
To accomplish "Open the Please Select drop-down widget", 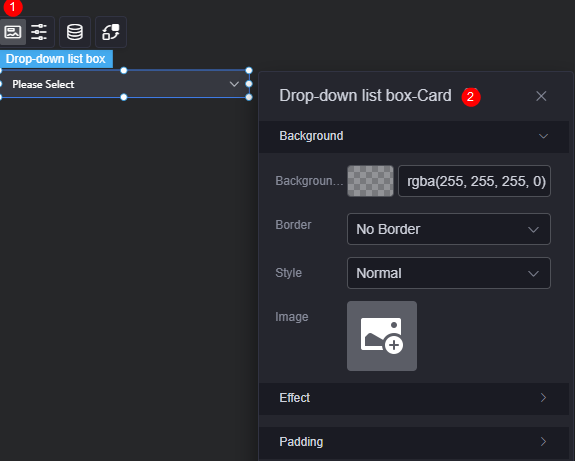I will pos(125,84).
